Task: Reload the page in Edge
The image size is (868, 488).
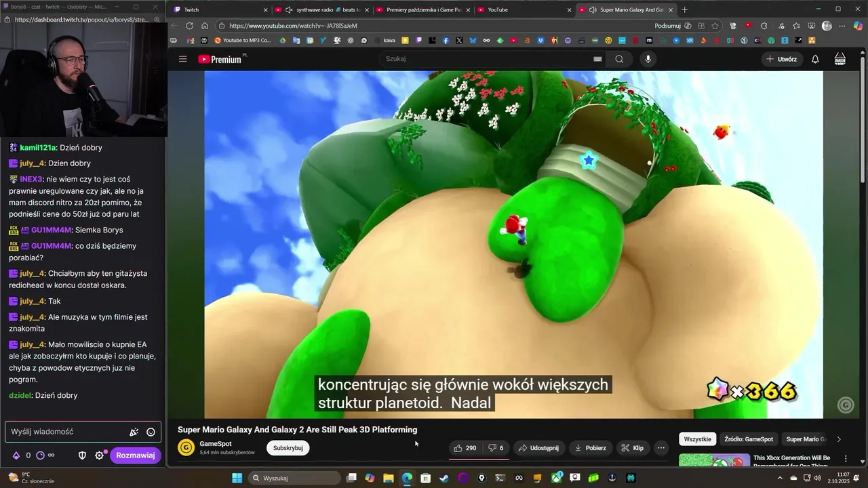Action: pyautogui.click(x=189, y=26)
